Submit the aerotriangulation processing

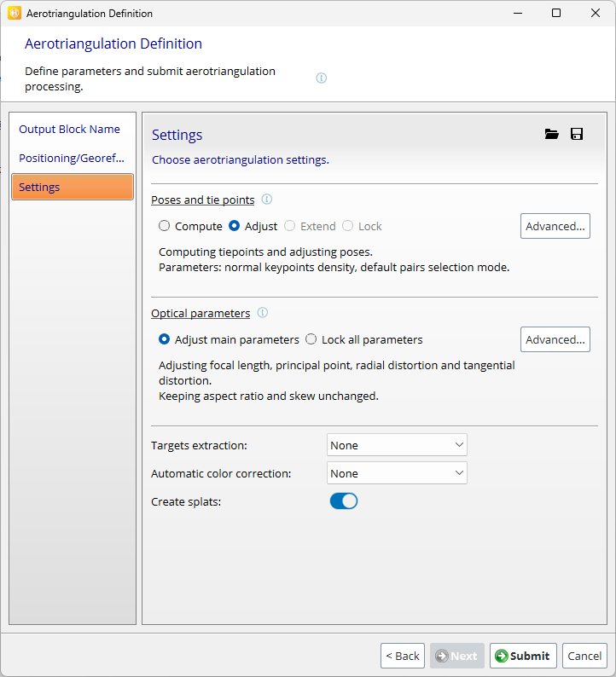pyautogui.click(x=523, y=656)
